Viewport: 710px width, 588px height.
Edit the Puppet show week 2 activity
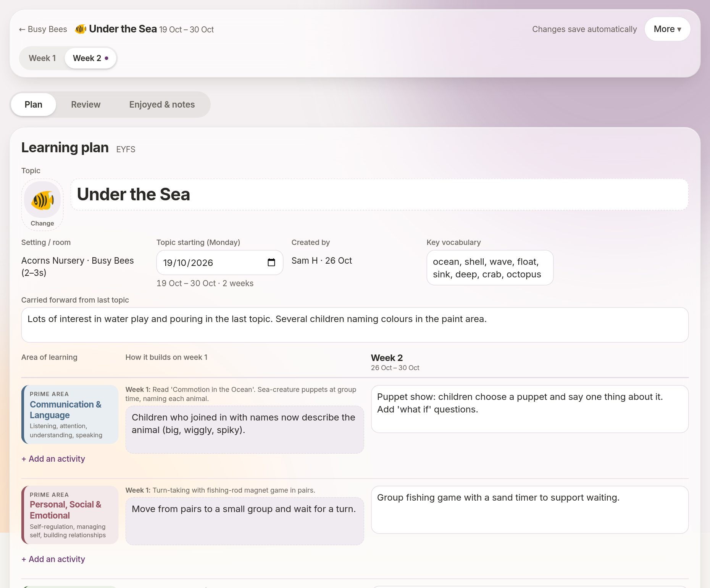coord(529,409)
